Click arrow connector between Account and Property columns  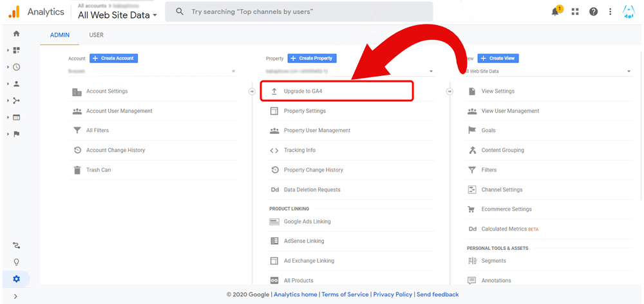252,91
